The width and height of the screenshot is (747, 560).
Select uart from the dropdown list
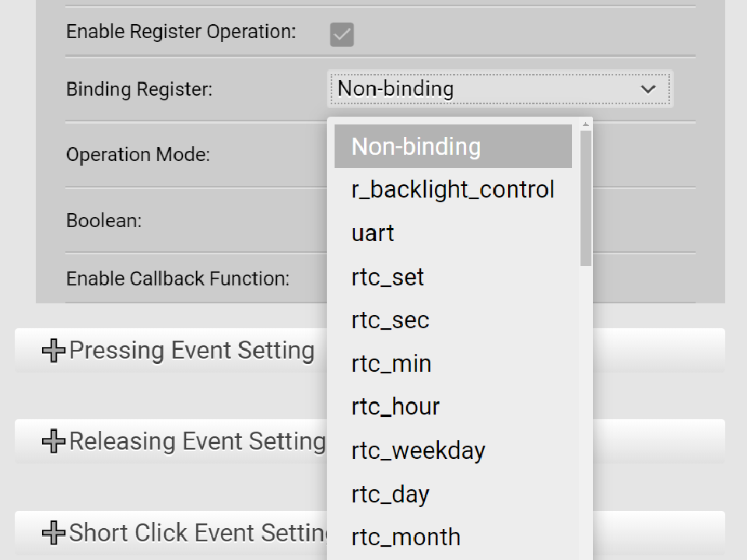click(373, 233)
